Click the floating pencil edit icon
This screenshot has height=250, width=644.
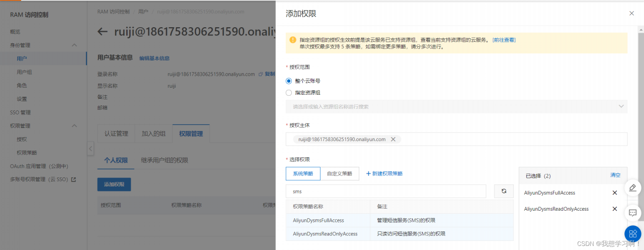[633, 187]
